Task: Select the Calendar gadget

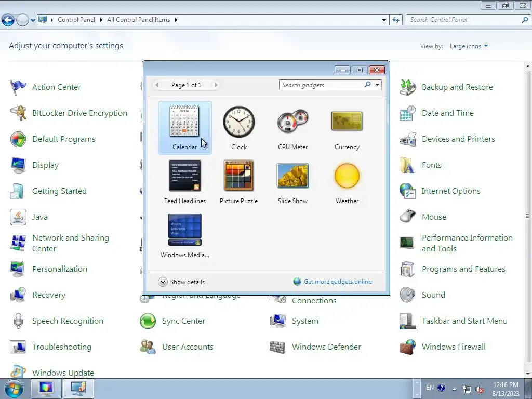Action: [x=184, y=128]
